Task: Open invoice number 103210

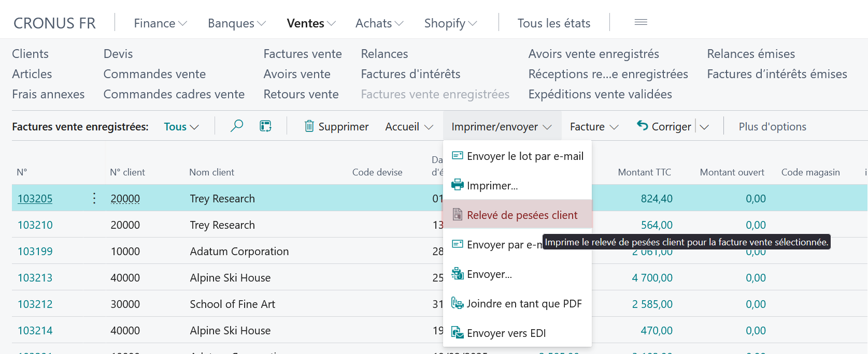Action: [35, 225]
